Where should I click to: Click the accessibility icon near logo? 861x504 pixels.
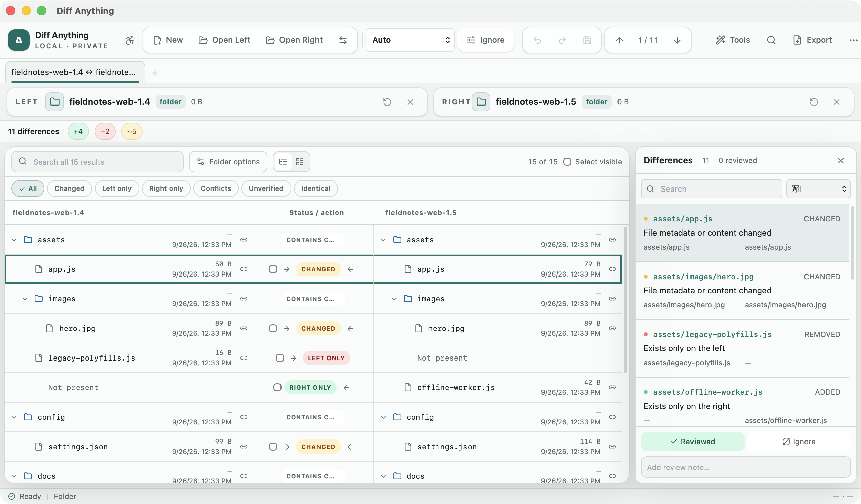pos(129,40)
